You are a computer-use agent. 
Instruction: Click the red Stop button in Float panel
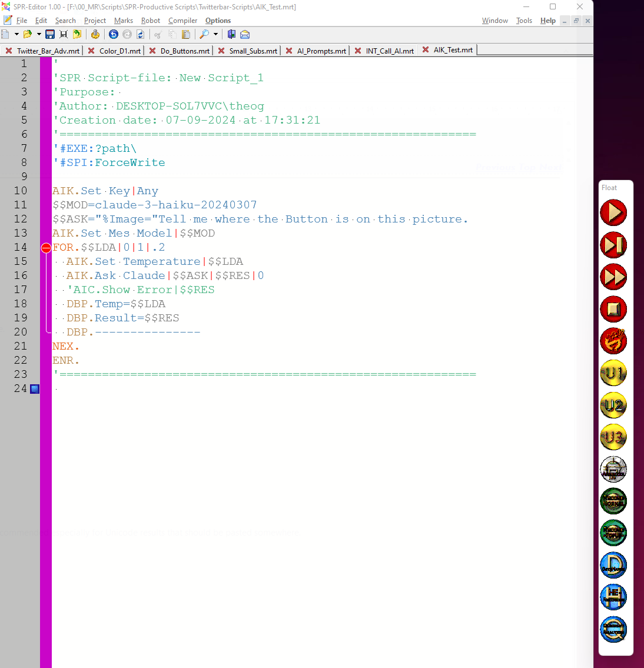[x=613, y=309]
